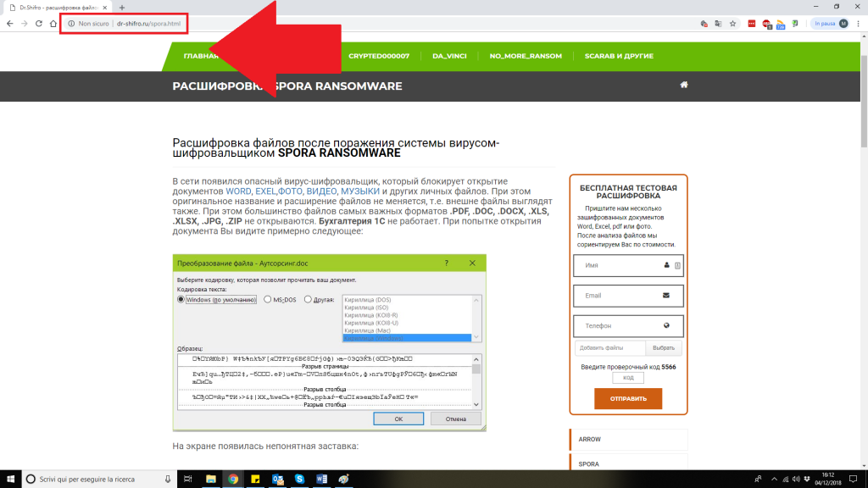Focus the Телефон phone field

(628, 326)
